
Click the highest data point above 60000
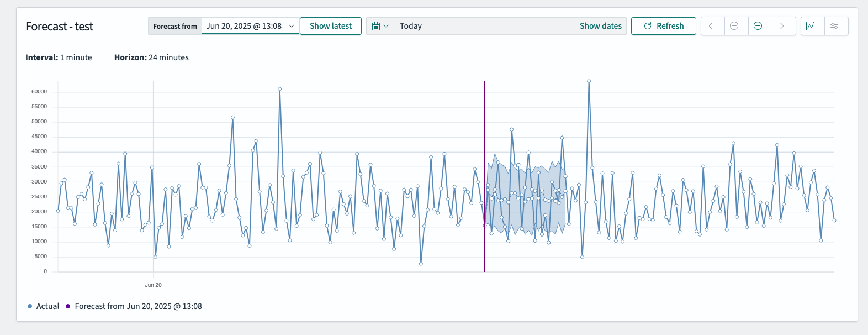click(x=589, y=81)
